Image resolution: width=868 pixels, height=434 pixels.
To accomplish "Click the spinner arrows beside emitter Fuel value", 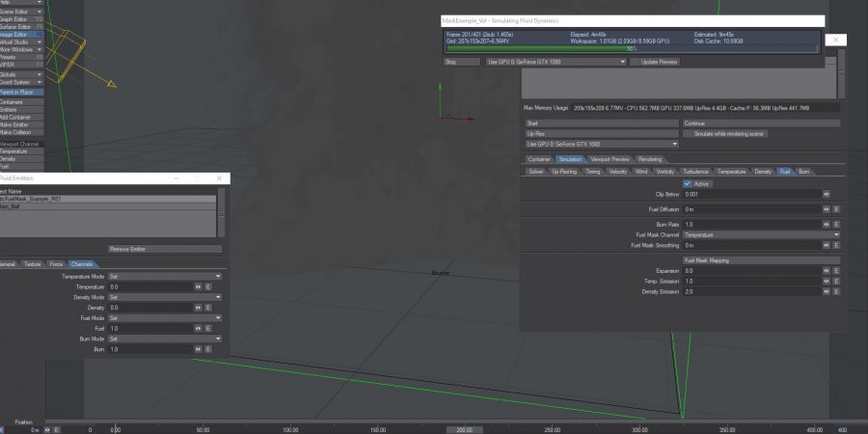I will (198, 328).
